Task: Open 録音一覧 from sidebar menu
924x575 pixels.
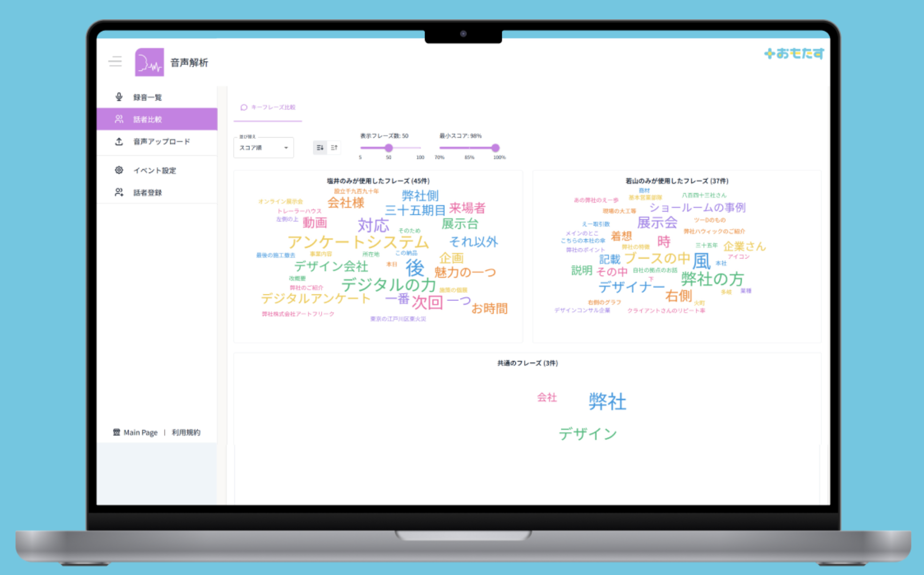Action: [x=148, y=97]
